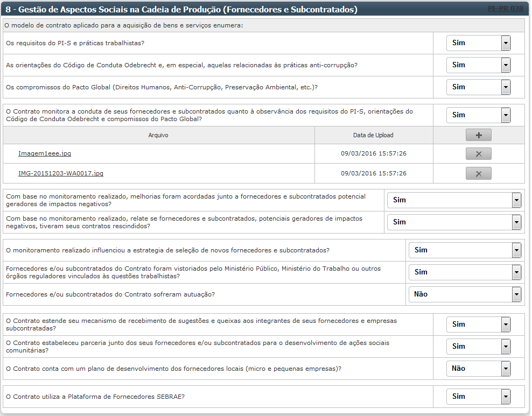The height and width of the screenshot is (416, 532).
Task: Open dropdown for PI-S requirements and labor practices
Action: pos(478,43)
